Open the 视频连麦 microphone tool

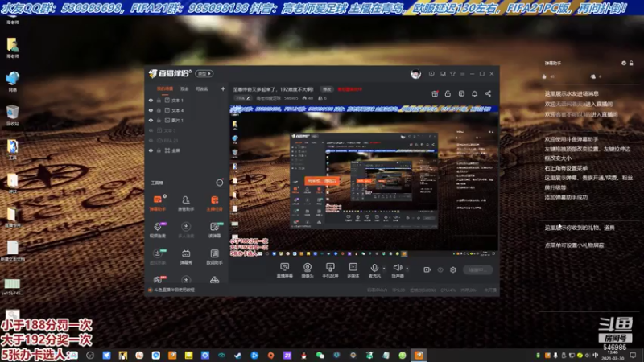coord(158,230)
